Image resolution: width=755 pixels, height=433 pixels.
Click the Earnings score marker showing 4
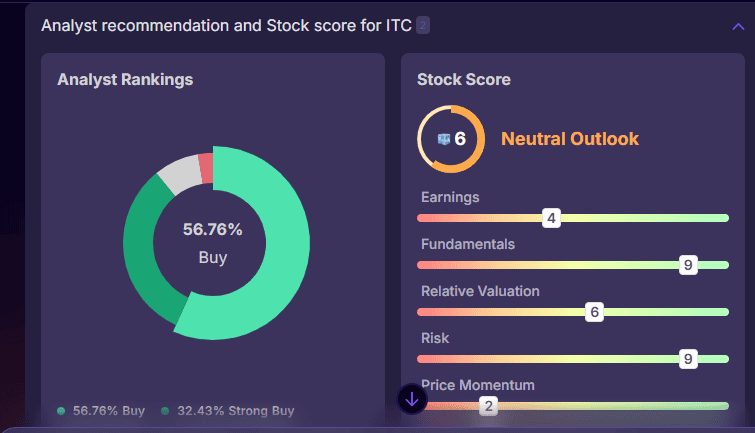[x=551, y=218]
